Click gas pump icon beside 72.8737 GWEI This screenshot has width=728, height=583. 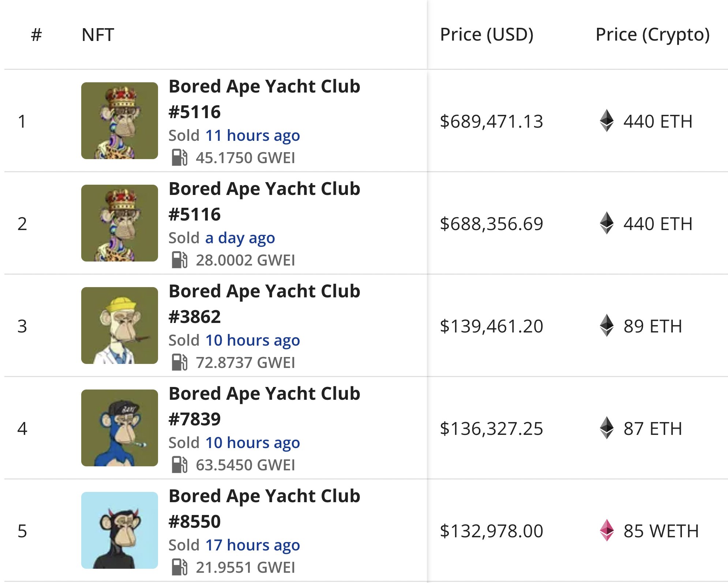(x=179, y=362)
